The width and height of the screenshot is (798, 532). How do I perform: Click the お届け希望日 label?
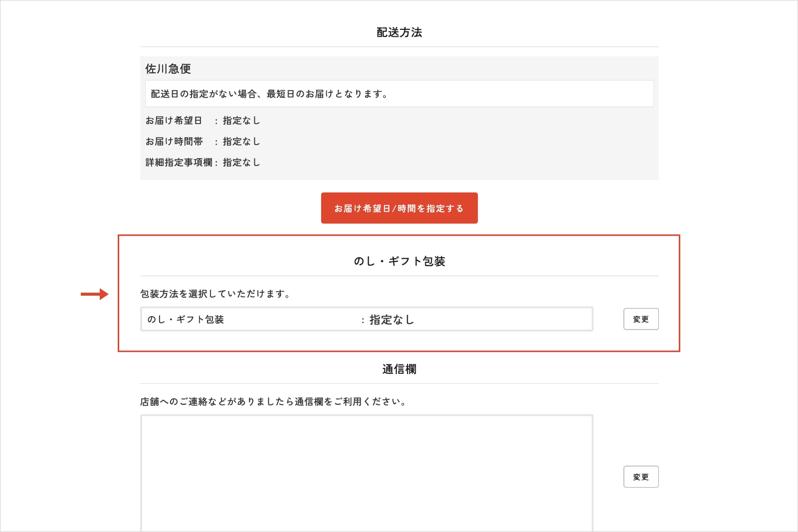pyautogui.click(x=174, y=121)
